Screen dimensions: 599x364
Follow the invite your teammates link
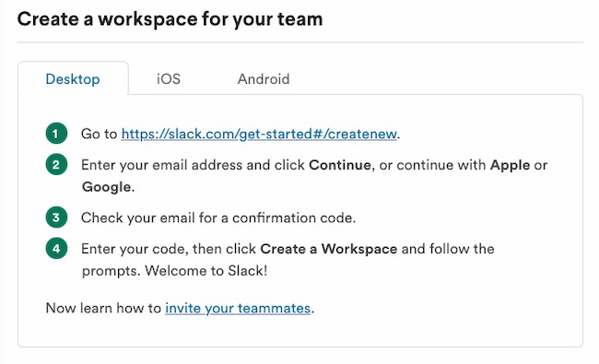click(238, 308)
